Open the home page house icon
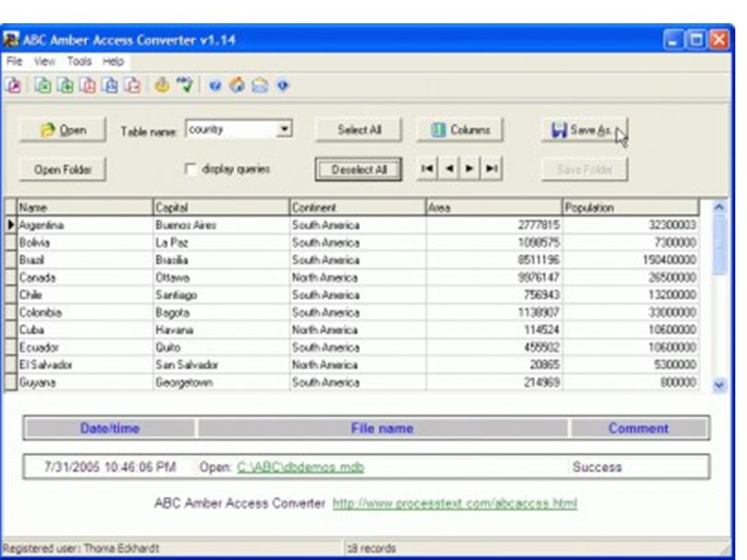Viewport: 747px width, 560px height. (x=237, y=86)
